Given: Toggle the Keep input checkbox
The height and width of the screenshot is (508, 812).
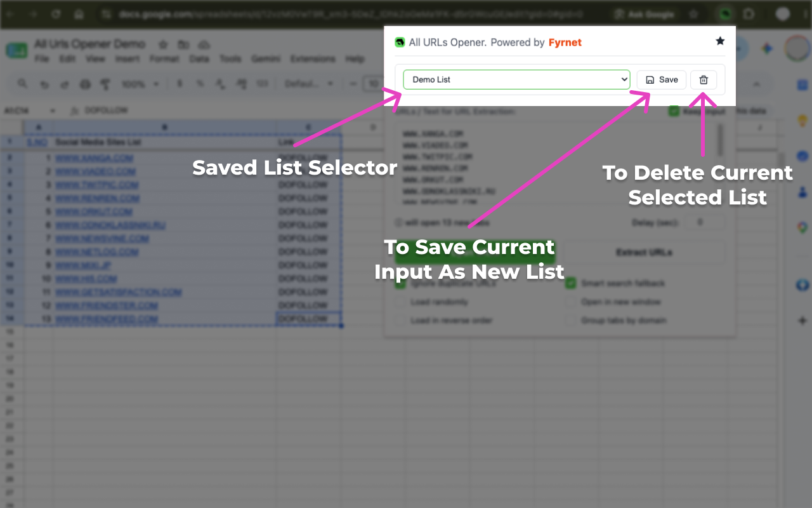Looking at the screenshot, I should tap(674, 111).
